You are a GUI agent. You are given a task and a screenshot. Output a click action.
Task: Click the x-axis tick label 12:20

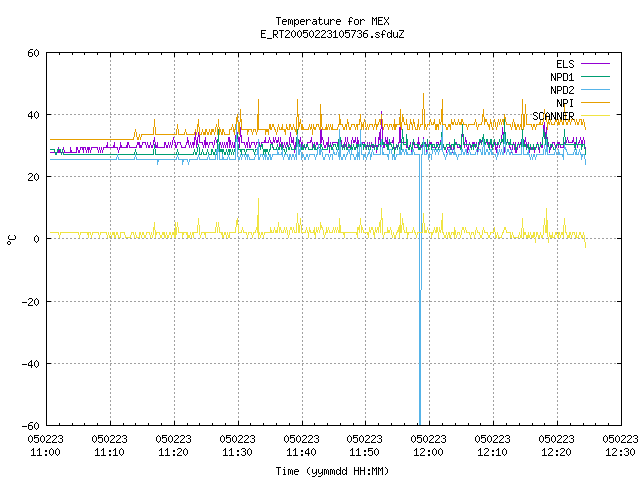[x=557, y=452]
